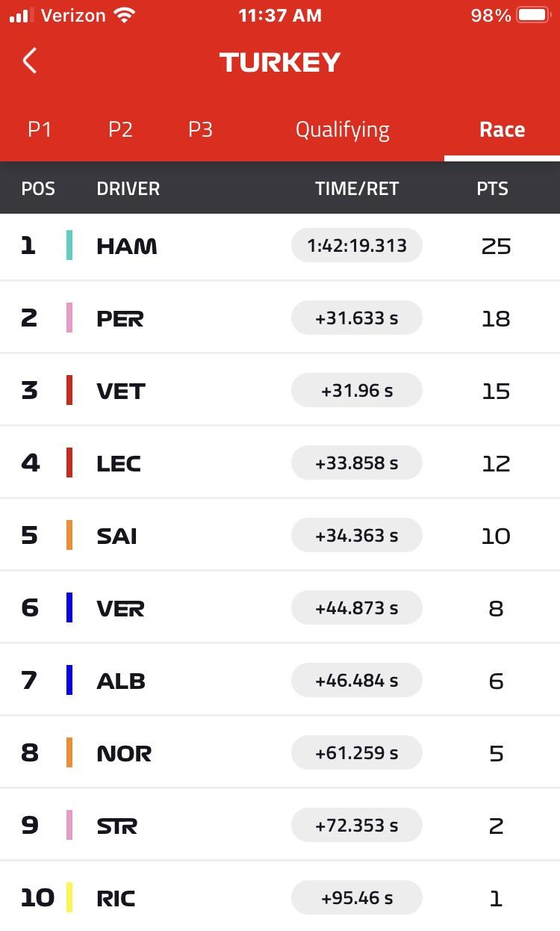
Task: Tap the battery icon in status bar
Action: coord(534,15)
